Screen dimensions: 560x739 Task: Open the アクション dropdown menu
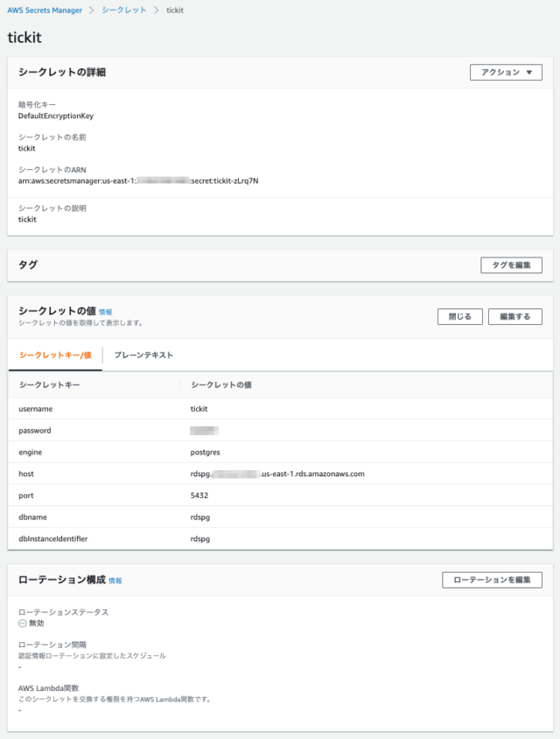pyautogui.click(x=506, y=72)
